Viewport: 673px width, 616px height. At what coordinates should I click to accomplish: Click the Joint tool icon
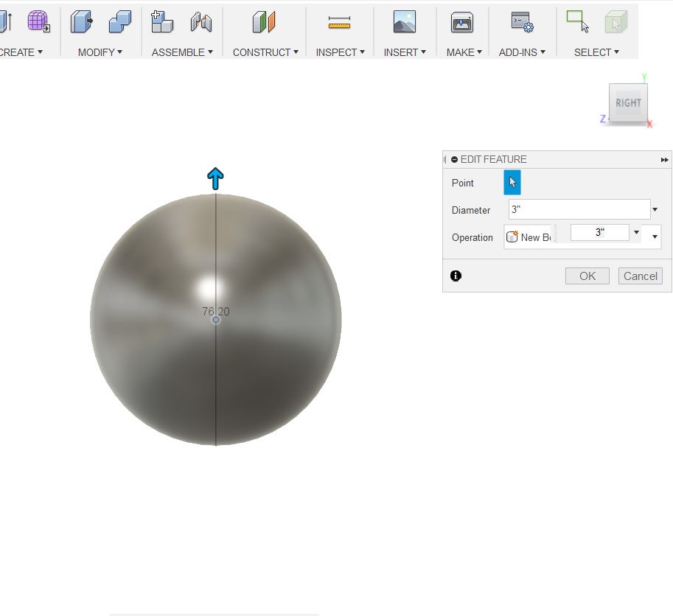(200, 22)
